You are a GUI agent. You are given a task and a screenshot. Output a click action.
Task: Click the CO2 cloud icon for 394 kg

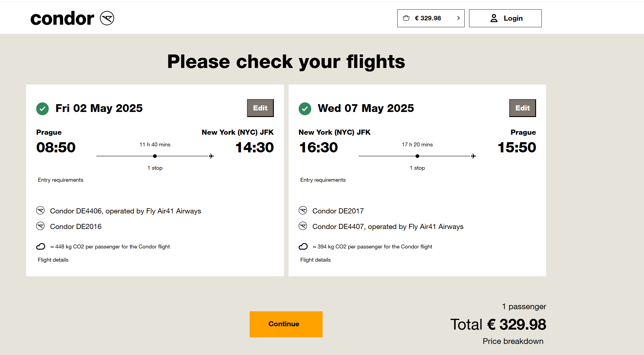click(303, 246)
